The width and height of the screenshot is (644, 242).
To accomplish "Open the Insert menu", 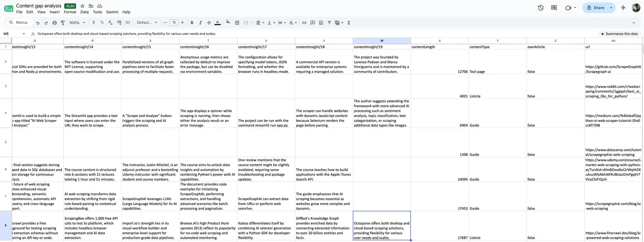I will point(55,12).
